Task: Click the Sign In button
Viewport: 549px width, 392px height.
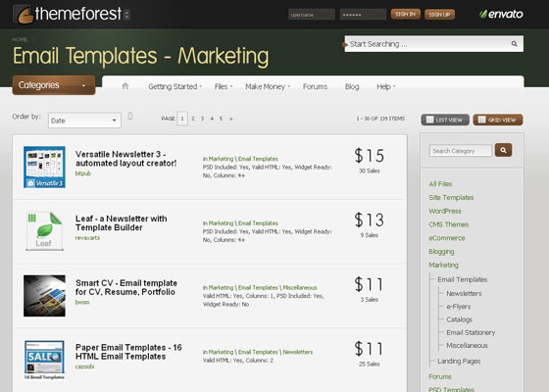Action: (x=406, y=15)
